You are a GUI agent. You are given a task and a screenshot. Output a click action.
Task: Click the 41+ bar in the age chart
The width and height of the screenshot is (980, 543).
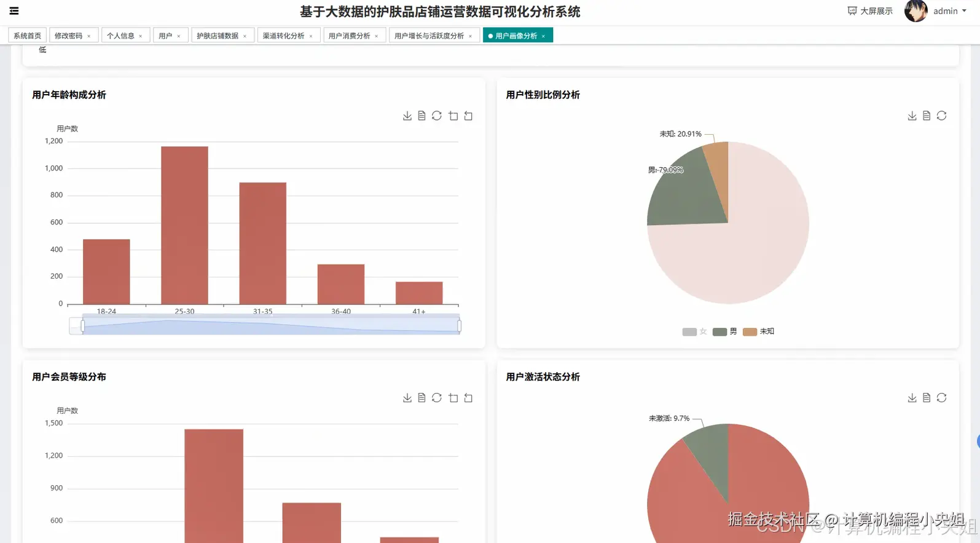tap(419, 293)
